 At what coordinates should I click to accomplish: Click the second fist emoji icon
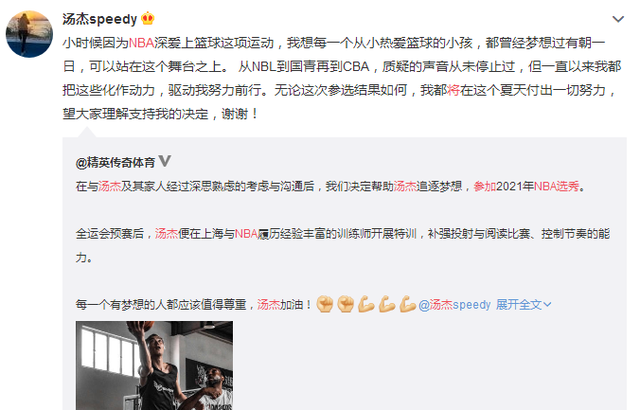tap(346, 304)
